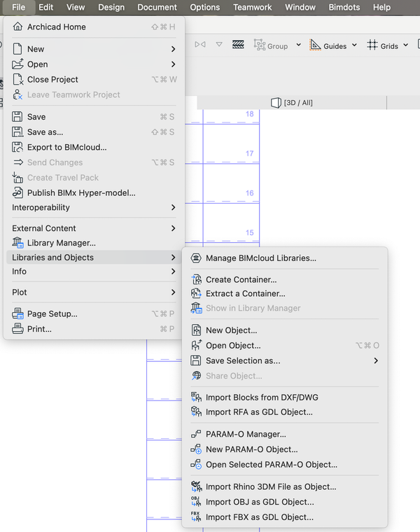Click the mirror toolbar icon
The width and height of the screenshot is (420, 532).
pyautogui.click(x=200, y=44)
